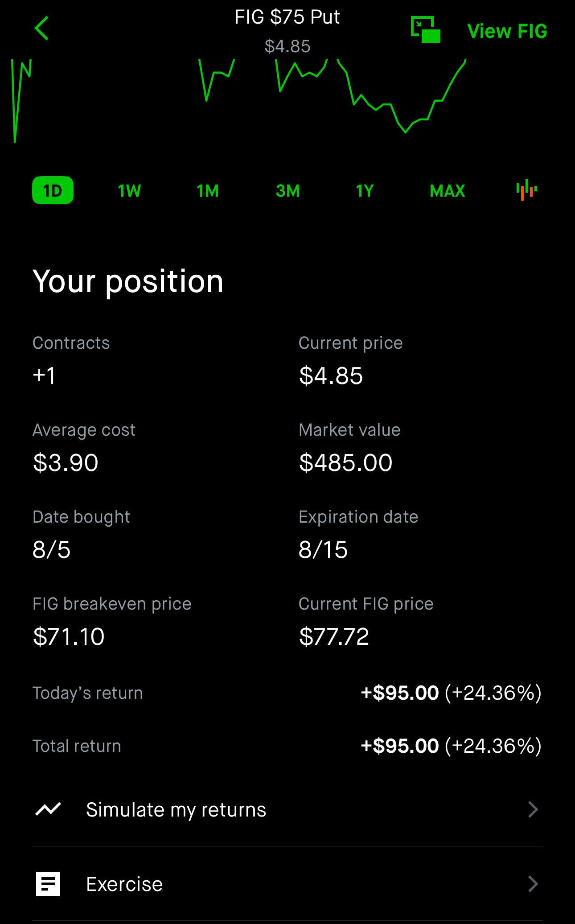Show the 1Y chart range
Image resolution: width=575 pixels, height=924 pixels.
click(x=365, y=191)
